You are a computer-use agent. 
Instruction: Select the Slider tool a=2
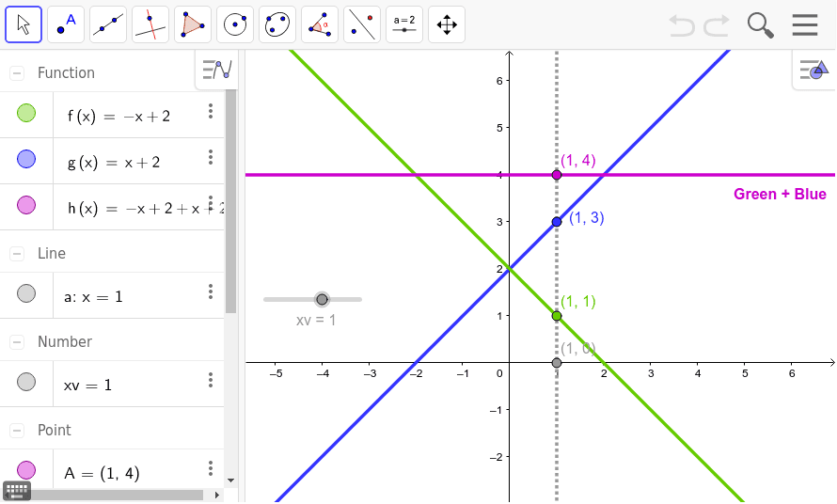pyautogui.click(x=404, y=24)
